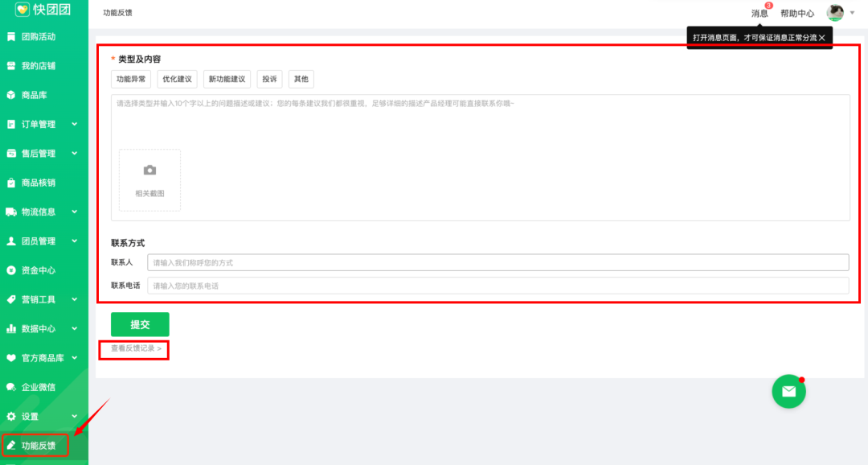Expand the 营销工具 sidebar section
The width and height of the screenshot is (868, 465).
coord(74,299)
